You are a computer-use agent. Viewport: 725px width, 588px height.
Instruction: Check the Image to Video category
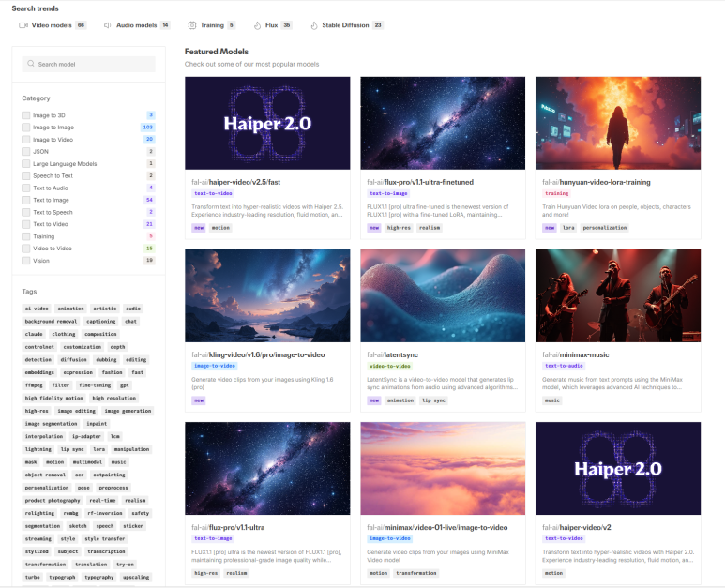[26, 139]
